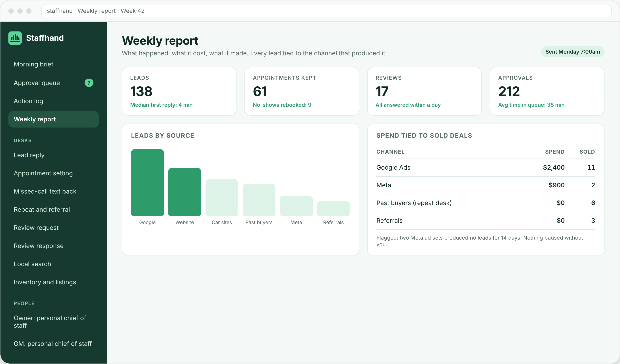This screenshot has width=620, height=364.
Task: Click the CHANNEL column header
Action: (x=390, y=152)
